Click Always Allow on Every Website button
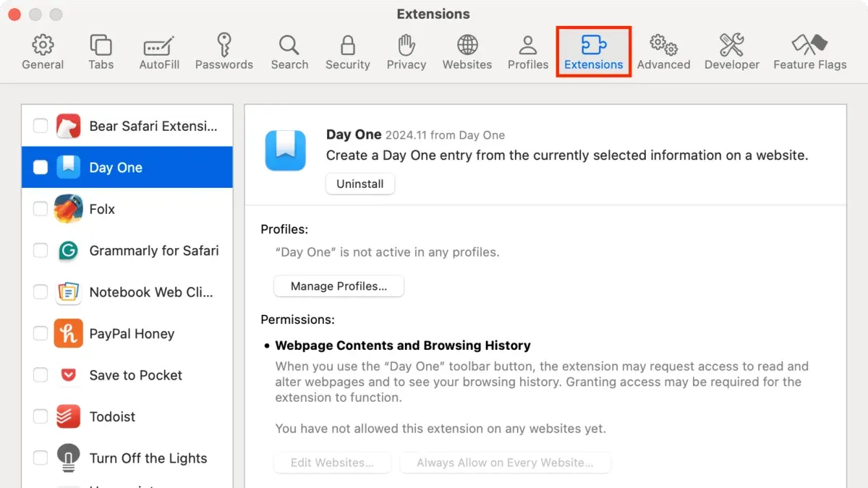This screenshot has height=488, width=868. [505, 463]
